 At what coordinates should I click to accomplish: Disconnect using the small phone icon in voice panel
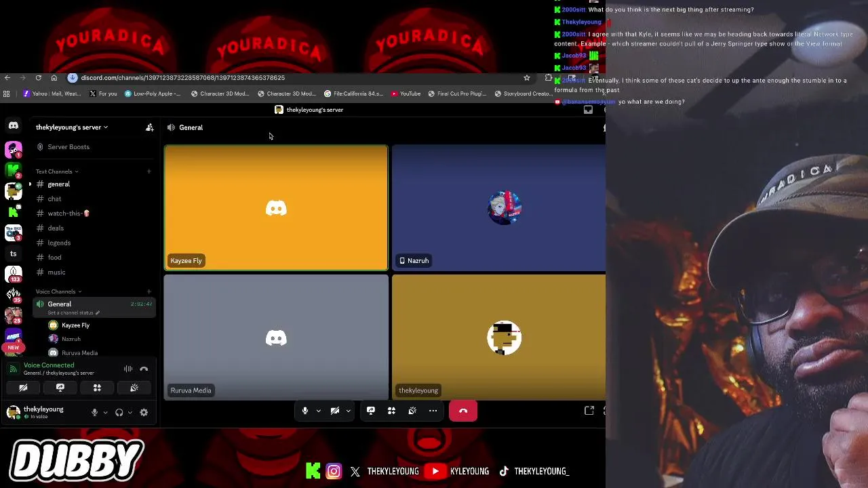click(144, 369)
